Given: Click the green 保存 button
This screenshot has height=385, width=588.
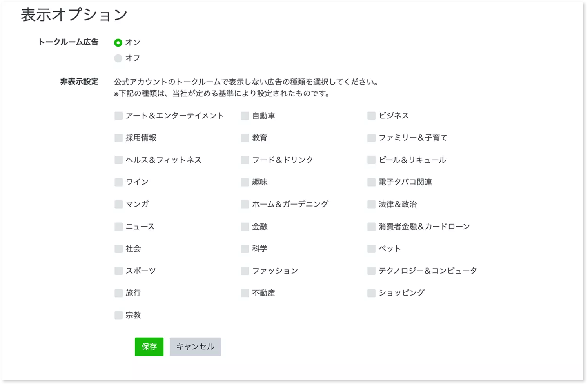Looking at the screenshot, I should [x=149, y=347].
